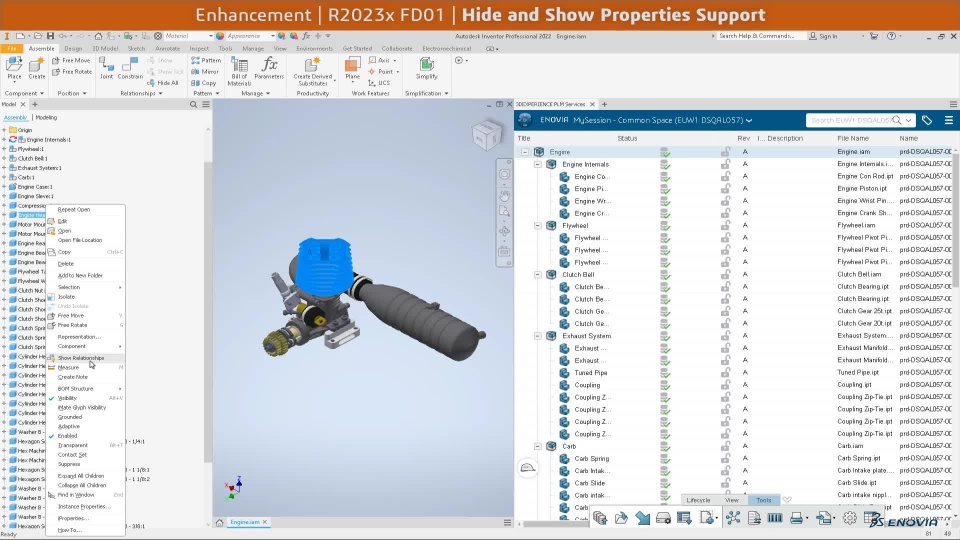
Task: Toggle Visibility in context menu
Action: [x=67, y=398]
